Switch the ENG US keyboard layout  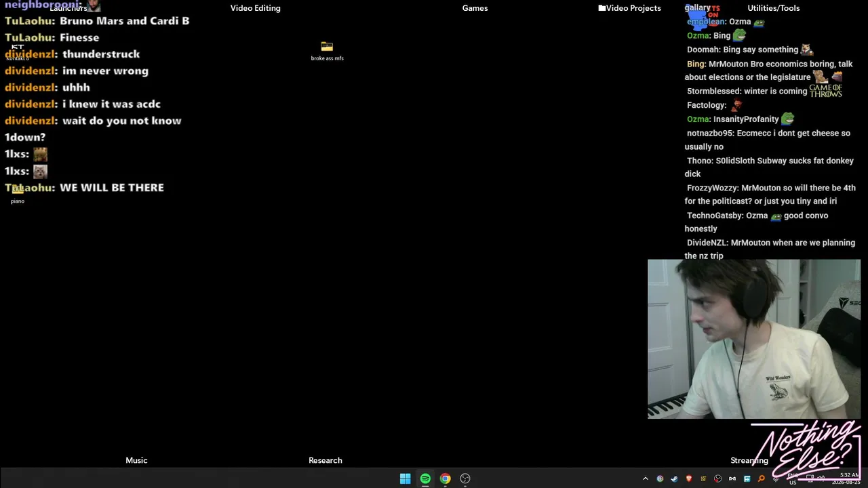pos(793,479)
